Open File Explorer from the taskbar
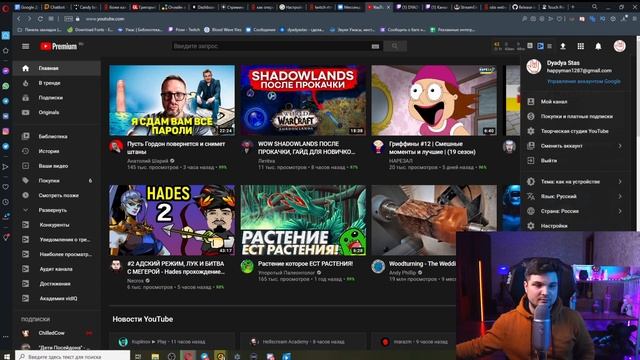The width and height of the screenshot is (640, 360). 155,356
